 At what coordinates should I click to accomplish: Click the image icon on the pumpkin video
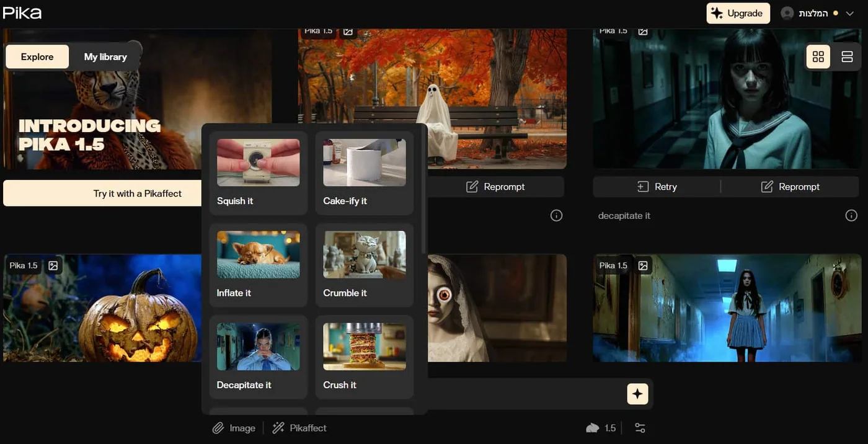(x=53, y=265)
